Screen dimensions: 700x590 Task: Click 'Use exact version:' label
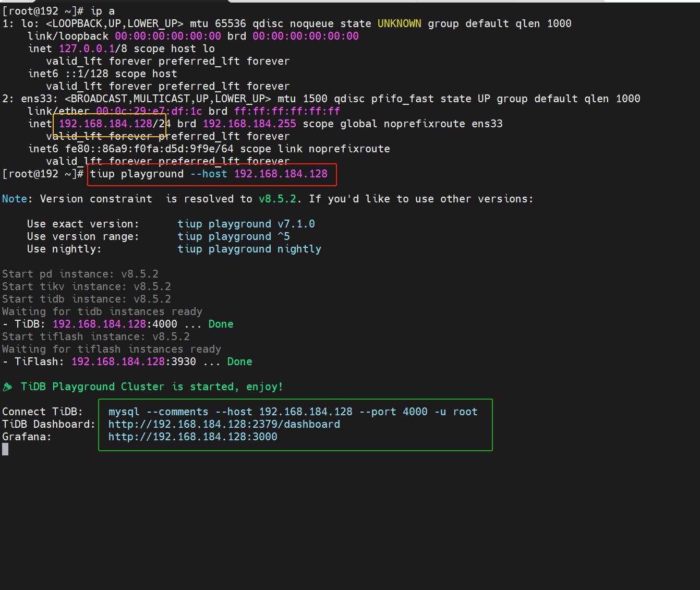[83, 224]
